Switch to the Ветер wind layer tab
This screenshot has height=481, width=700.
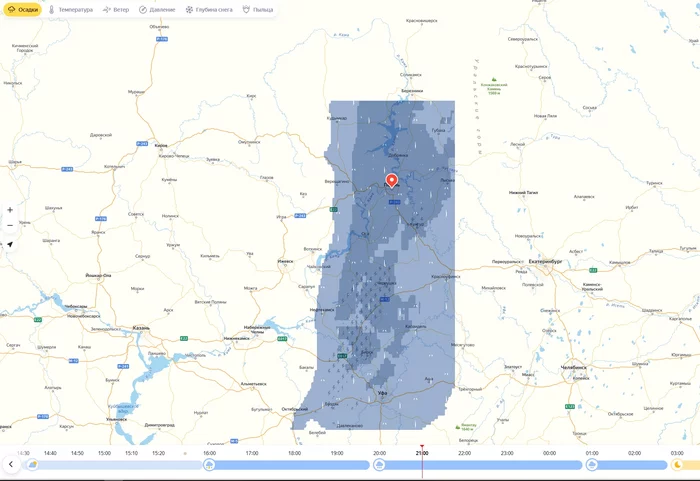116,10
